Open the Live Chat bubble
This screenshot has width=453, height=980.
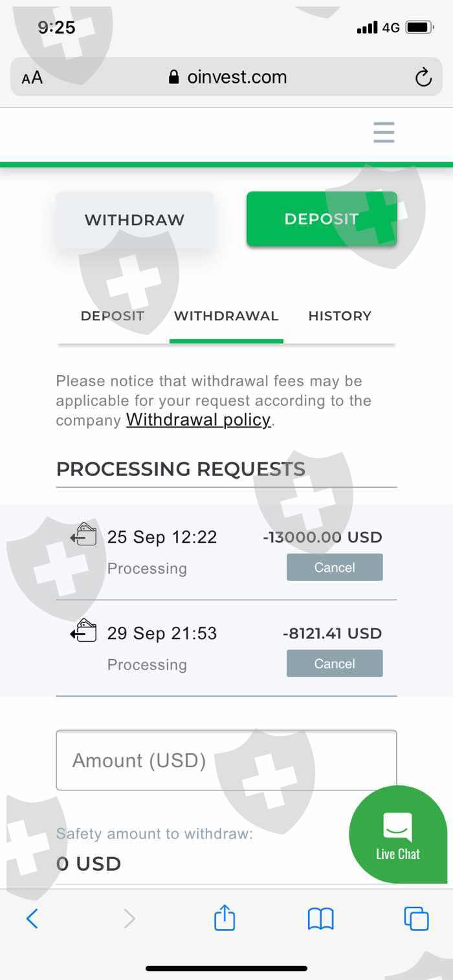398,834
